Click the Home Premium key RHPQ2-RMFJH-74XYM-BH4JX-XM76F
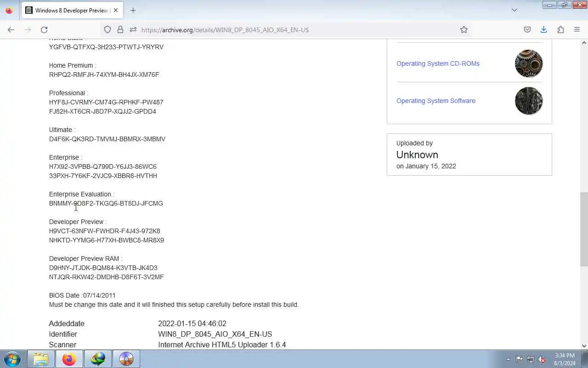The width and height of the screenshot is (588, 368). tap(104, 75)
